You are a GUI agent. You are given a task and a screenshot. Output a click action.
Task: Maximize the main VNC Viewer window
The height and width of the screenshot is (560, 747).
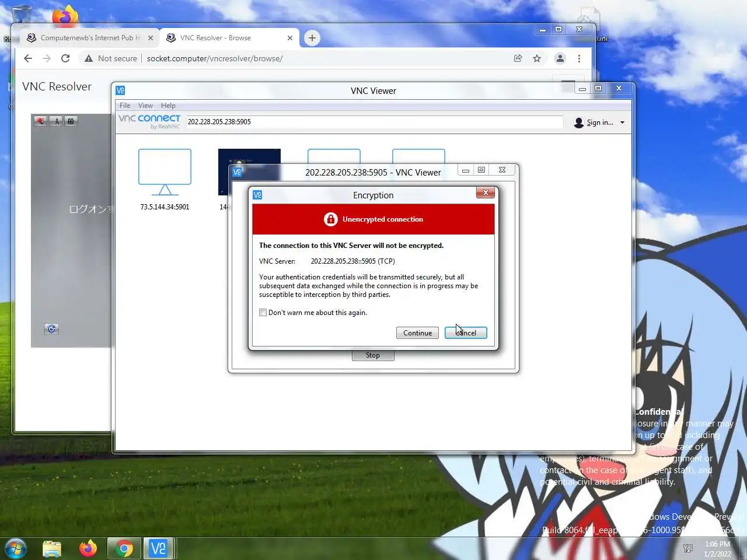[598, 88]
